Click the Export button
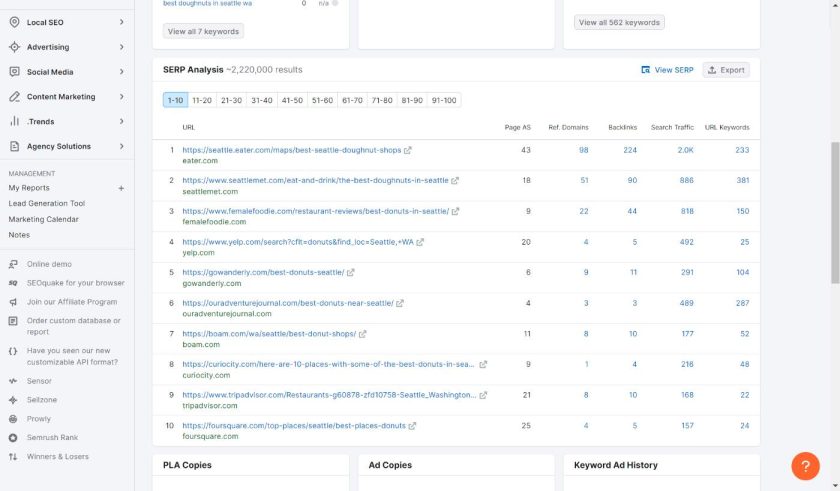Image resolution: width=840 pixels, height=491 pixels. [726, 70]
